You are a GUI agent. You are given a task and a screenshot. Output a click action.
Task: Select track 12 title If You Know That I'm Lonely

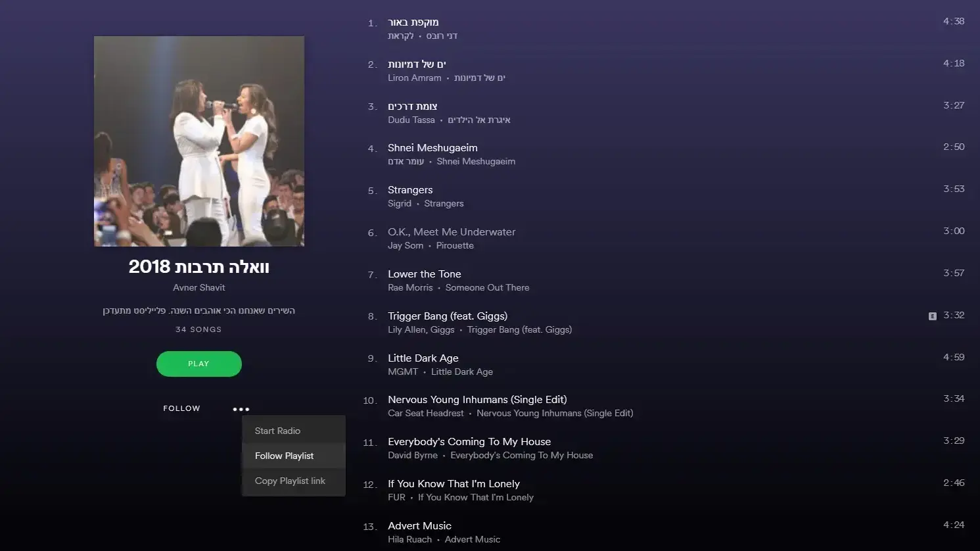pyautogui.click(x=454, y=484)
